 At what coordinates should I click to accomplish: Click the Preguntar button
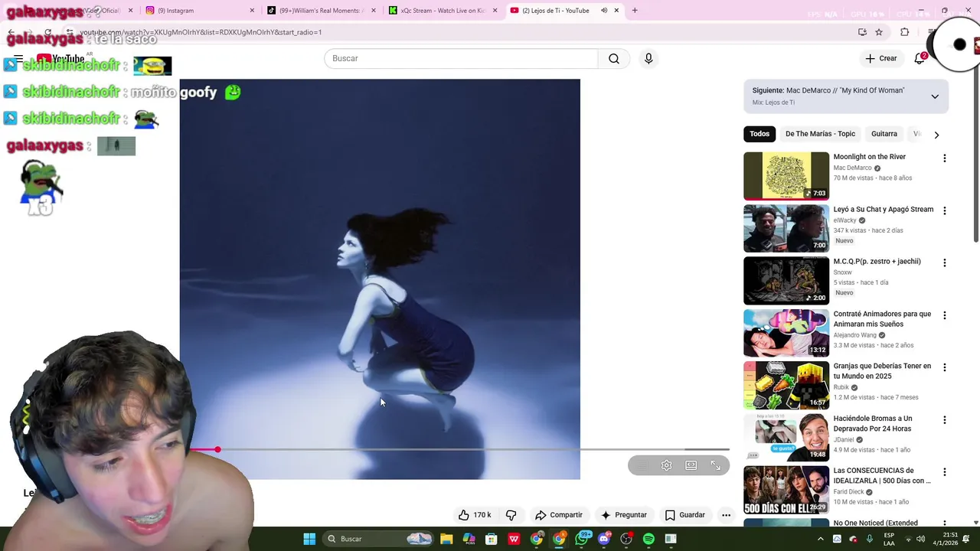click(624, 515)
